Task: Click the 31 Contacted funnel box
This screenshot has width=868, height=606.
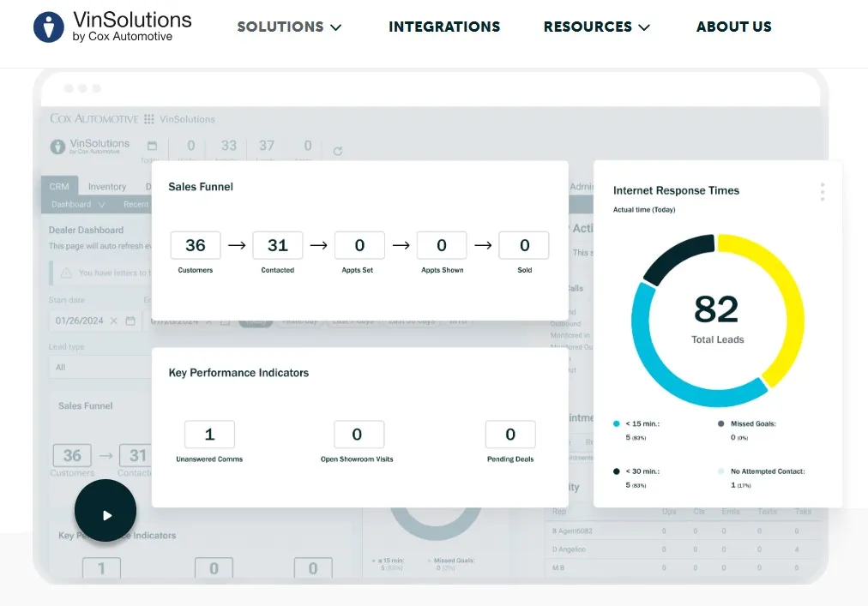Action: (x=277, y=245)
